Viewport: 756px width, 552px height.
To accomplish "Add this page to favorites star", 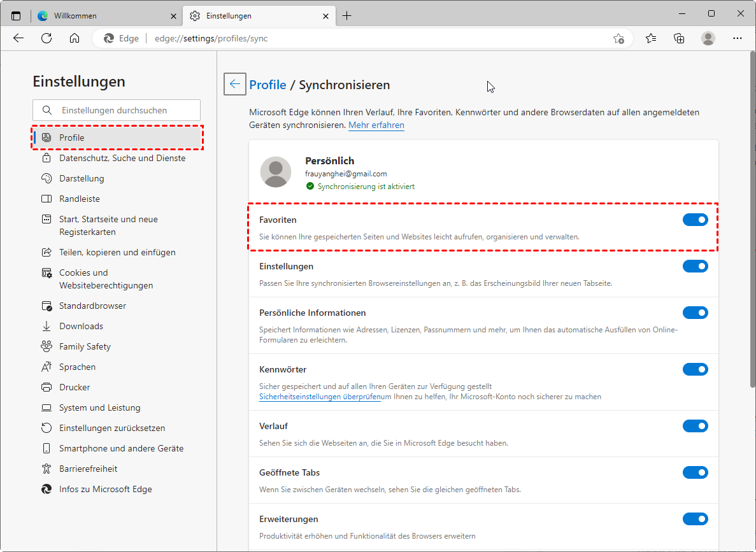I will point(618,39).
